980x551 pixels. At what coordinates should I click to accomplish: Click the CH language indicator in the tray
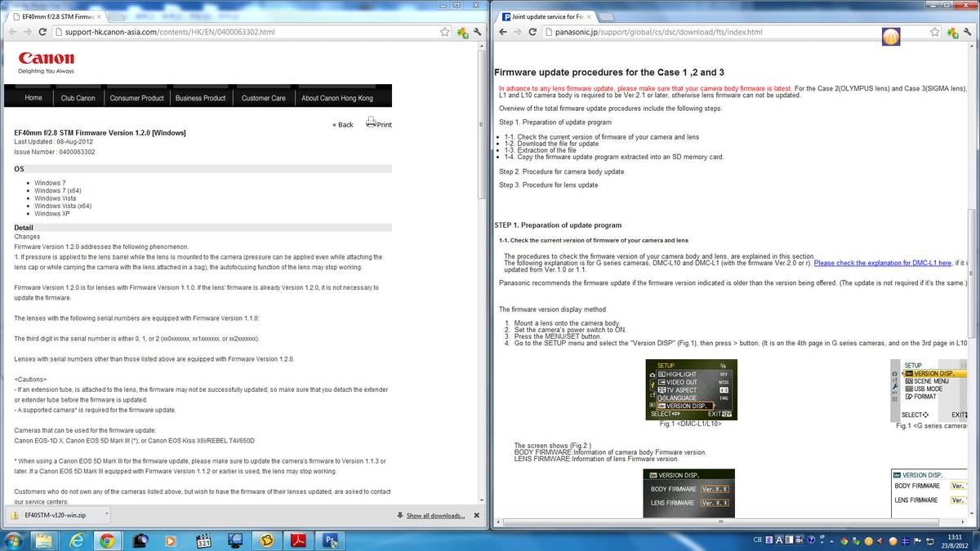click(x=757, y=540)
